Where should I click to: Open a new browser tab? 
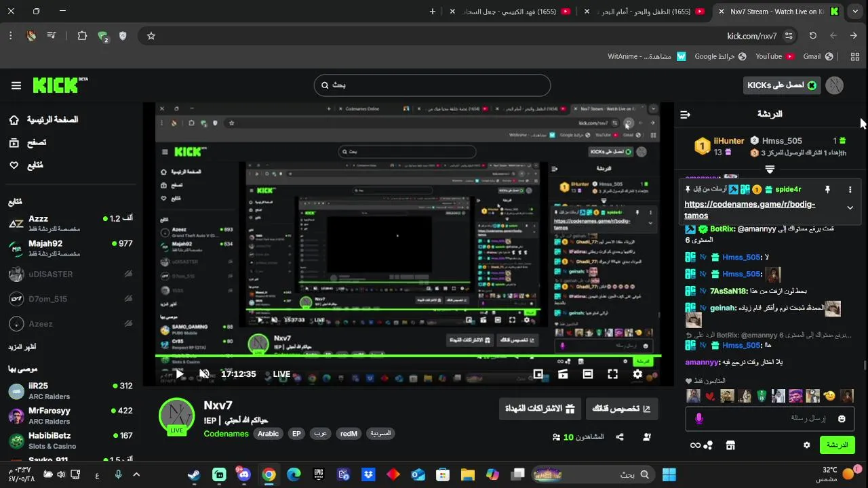433,12
